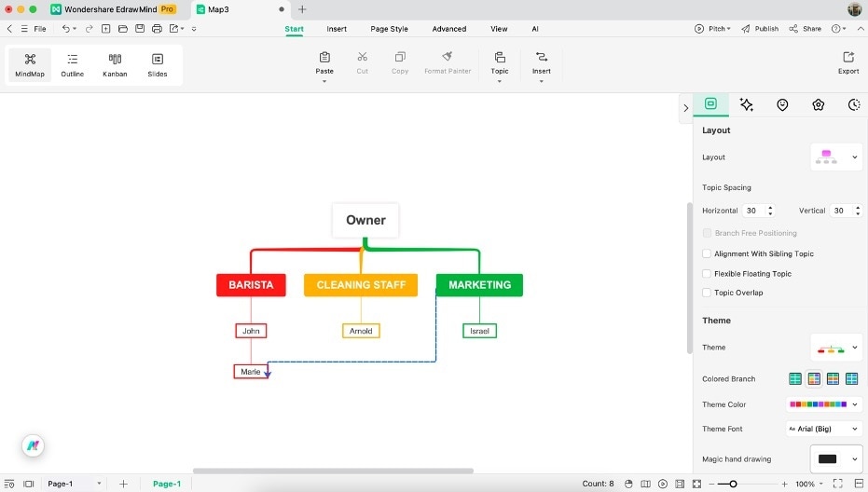Screen dimensions: 868x492
Task: Add a new page with plus button
Action: pyautogui.click(x=123, y=484)
